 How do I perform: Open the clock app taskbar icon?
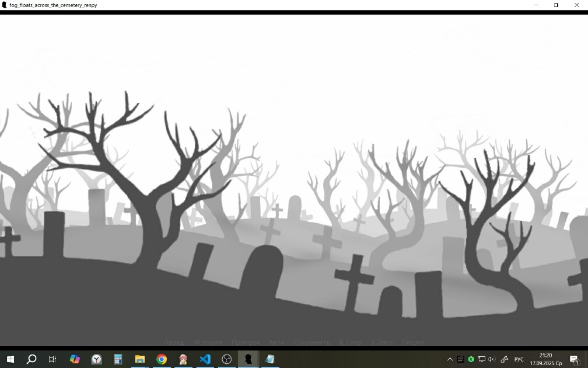tap(96, 359)
